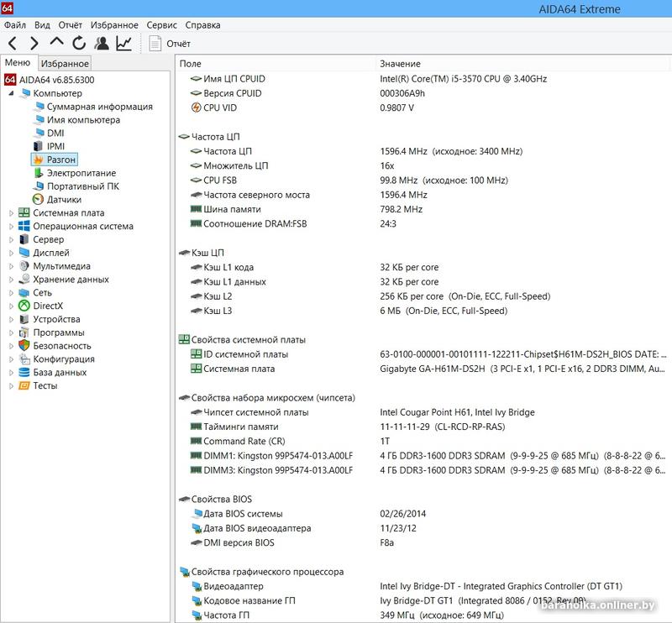Viewport: 672px width, 623px height.
Task: Click the База данных database icon
Action: pyautogui.click(x=24, y=372)
